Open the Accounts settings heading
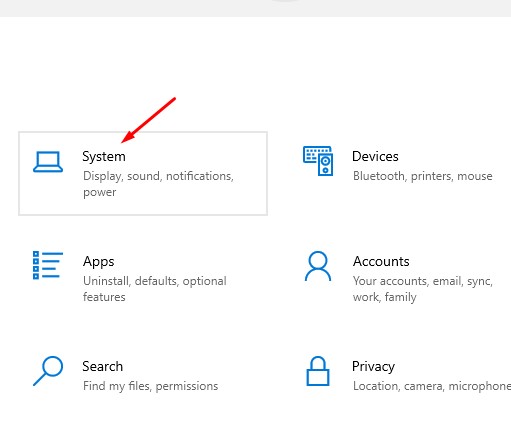The image size is (511, 444). (381, 261)
